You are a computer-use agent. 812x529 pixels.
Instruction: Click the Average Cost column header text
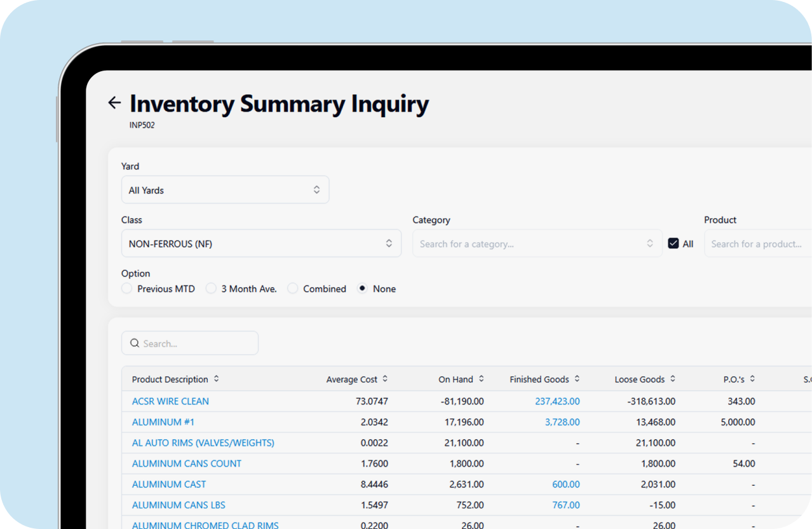[x=352, y=379]
